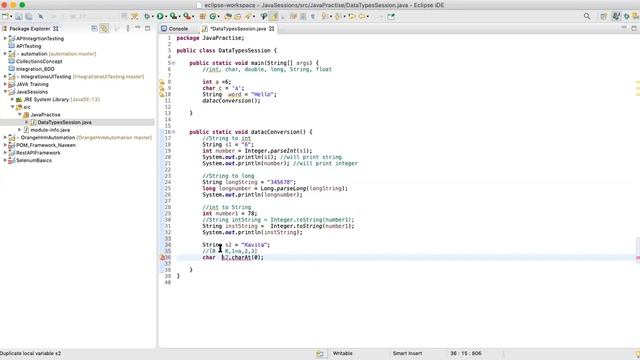Minimize the Package Explorer view

(x=138, y=28)
